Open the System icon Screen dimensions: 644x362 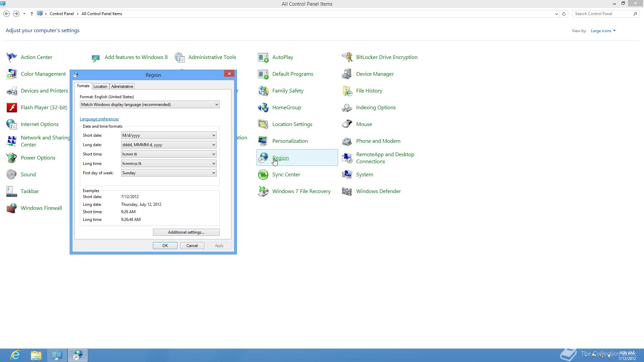pyautogui.click(x=347, y=175)
